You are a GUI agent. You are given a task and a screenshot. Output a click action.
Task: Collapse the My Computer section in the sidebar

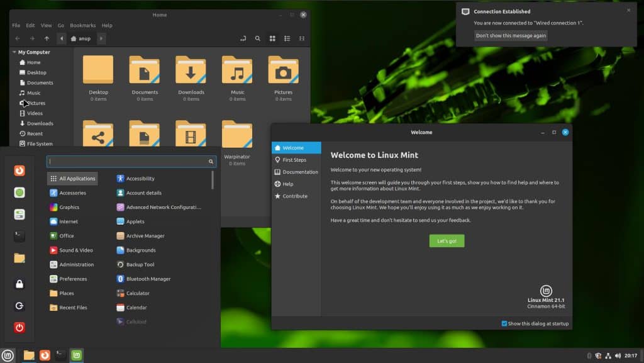(14, 52)
